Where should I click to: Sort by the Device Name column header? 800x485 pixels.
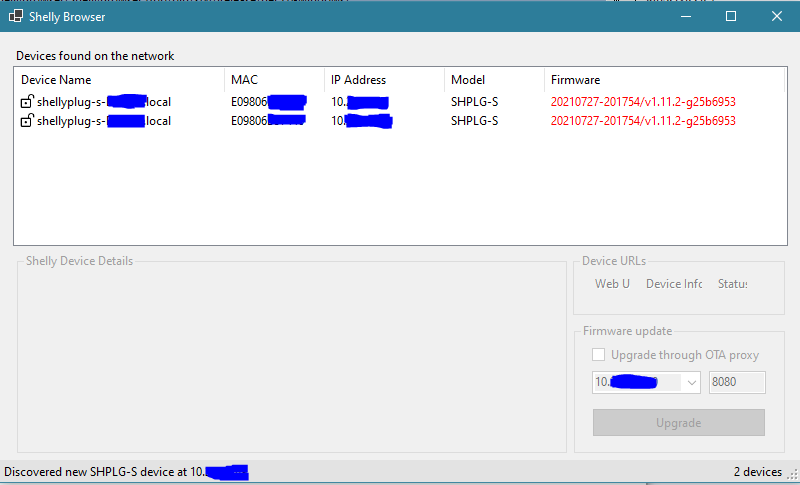coord(119,80)
